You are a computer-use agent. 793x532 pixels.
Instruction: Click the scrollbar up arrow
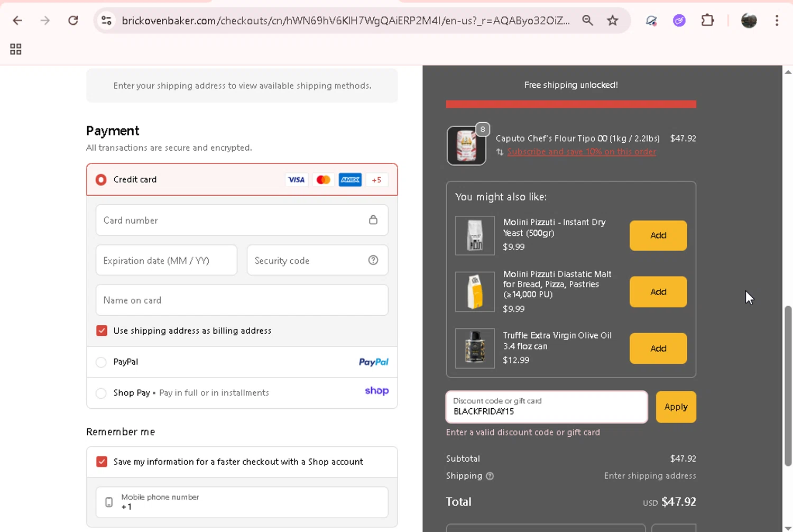[x=788, y=72]
